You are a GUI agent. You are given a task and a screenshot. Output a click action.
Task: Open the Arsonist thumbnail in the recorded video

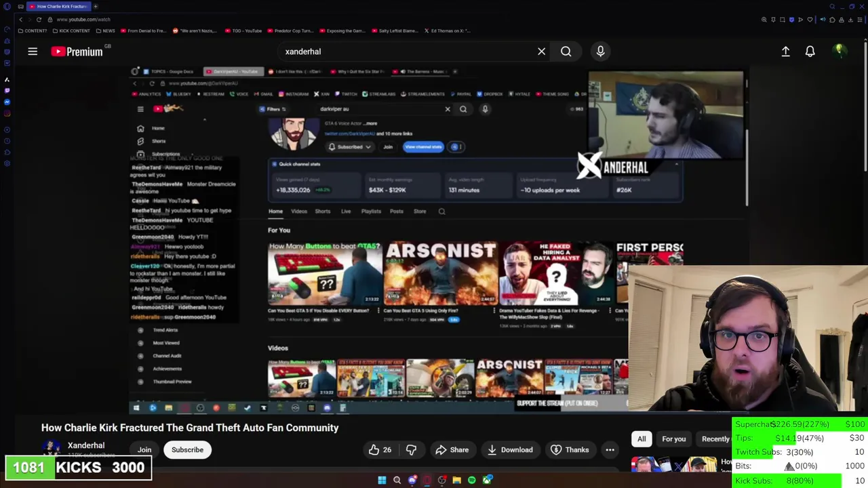440,272
